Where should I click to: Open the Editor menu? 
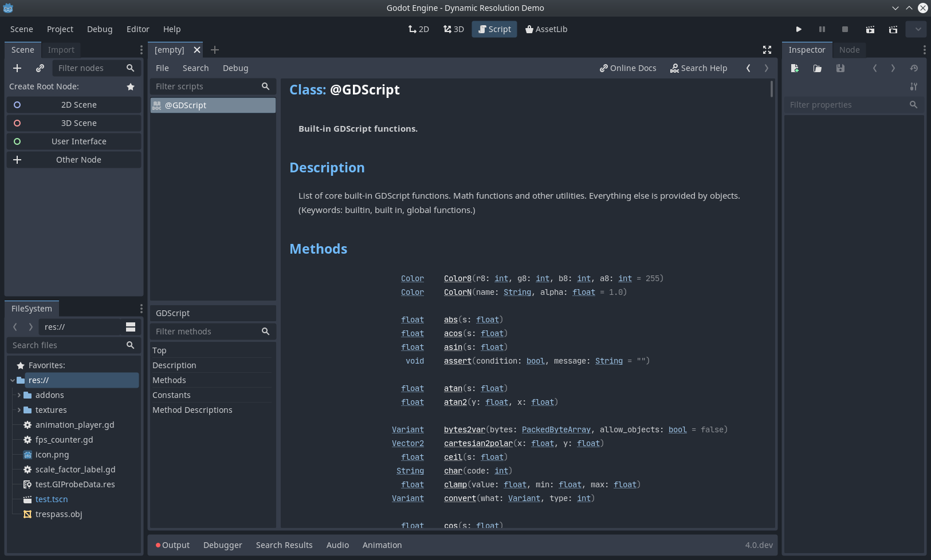138,29
